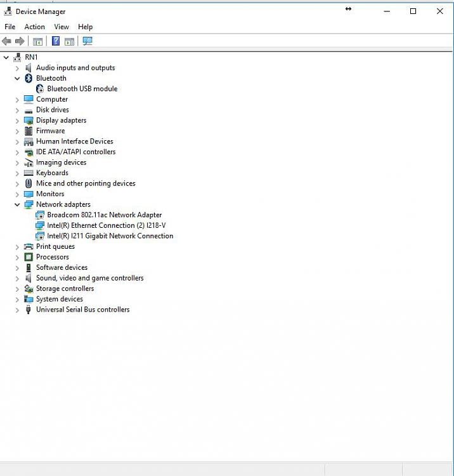This screenshot has width=454, height=476.
Task: Click the Firmware chip icon
Action: click(29, 131)
